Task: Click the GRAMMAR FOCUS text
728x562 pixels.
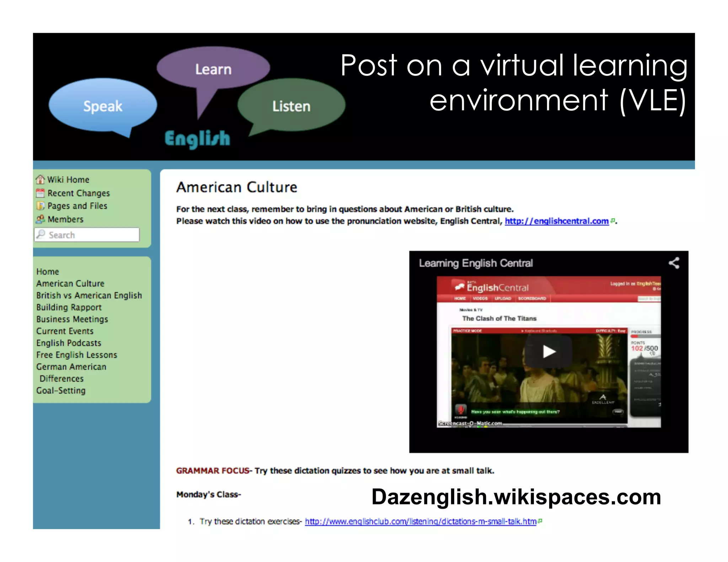Action: click(x=213, y=471)
